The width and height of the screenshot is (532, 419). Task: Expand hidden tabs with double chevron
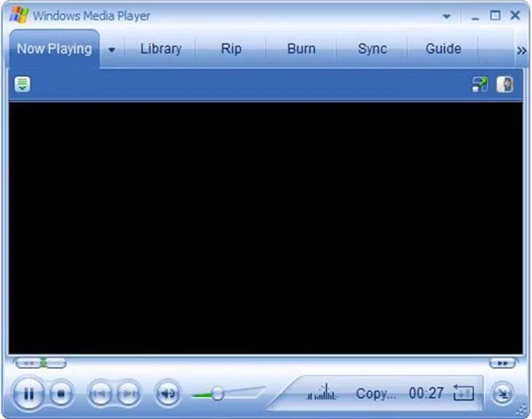(520, 50)
